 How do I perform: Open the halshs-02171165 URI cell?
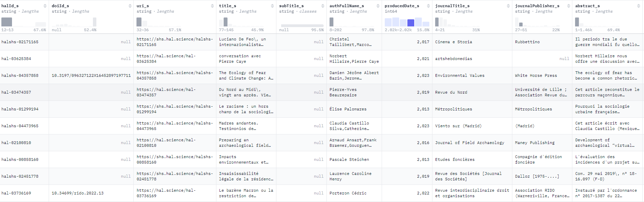click(175, 42)
